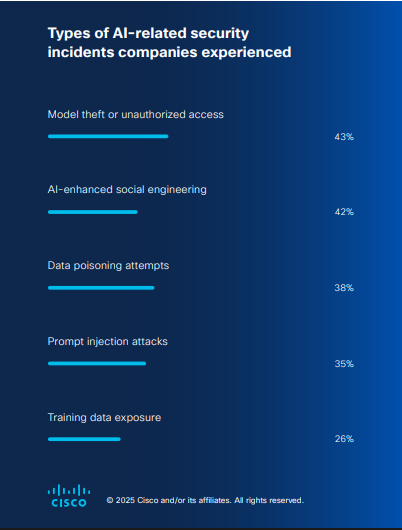Select the Prompt injection attacks label
This screenshot has height=530, width=402.
(108, 341)
